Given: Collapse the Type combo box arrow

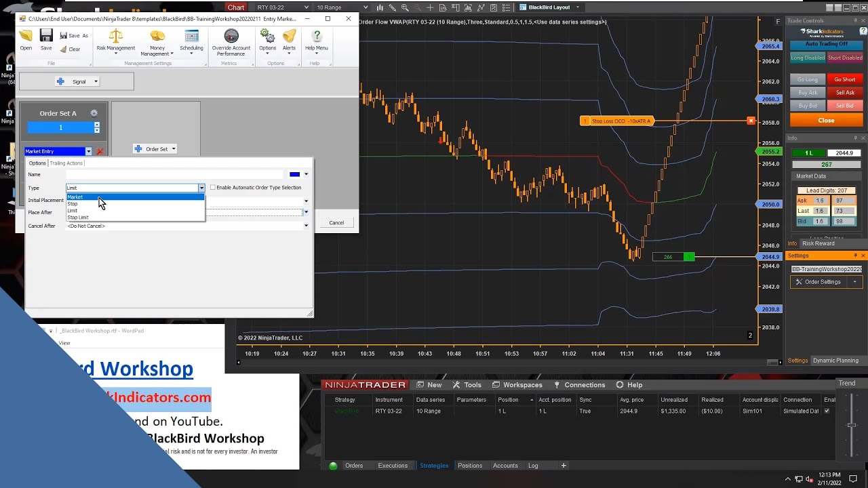Looking at the screenshot, I should pos(201,188).
